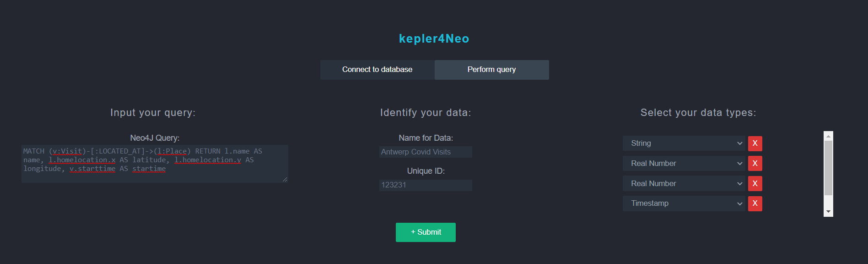Image resolution: width=868 pixels, height=264 pixels.
Task: Click the scrollbar up arrow
Action: [828, 136]
